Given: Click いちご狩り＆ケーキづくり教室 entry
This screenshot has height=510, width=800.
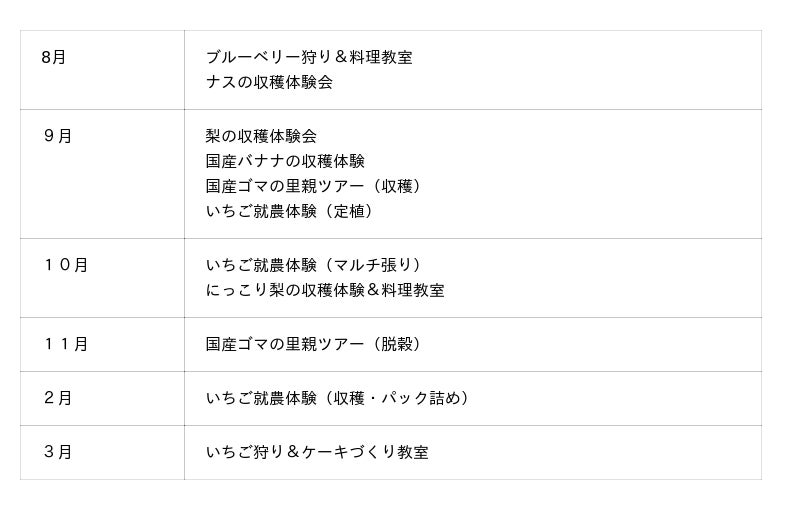Looking at the screenshot, I should (x=317, y=452).
